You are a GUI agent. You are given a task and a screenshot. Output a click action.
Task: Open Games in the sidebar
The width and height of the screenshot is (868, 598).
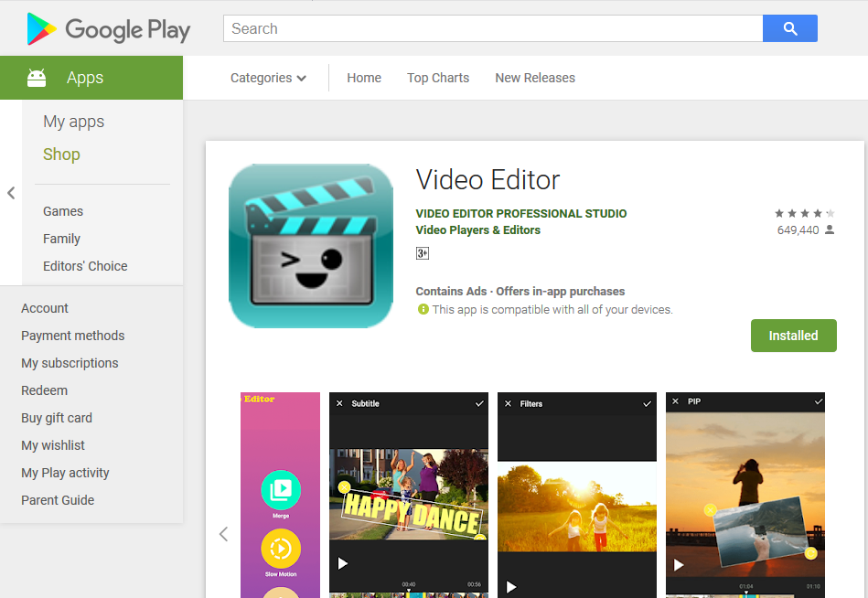tap(63, 211)
